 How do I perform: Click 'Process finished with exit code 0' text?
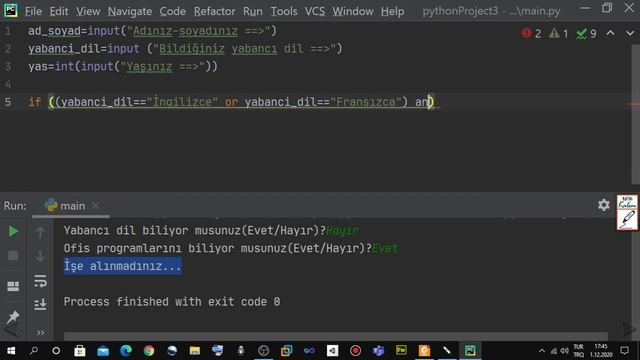pyautogui.click(x=172, y=302)
